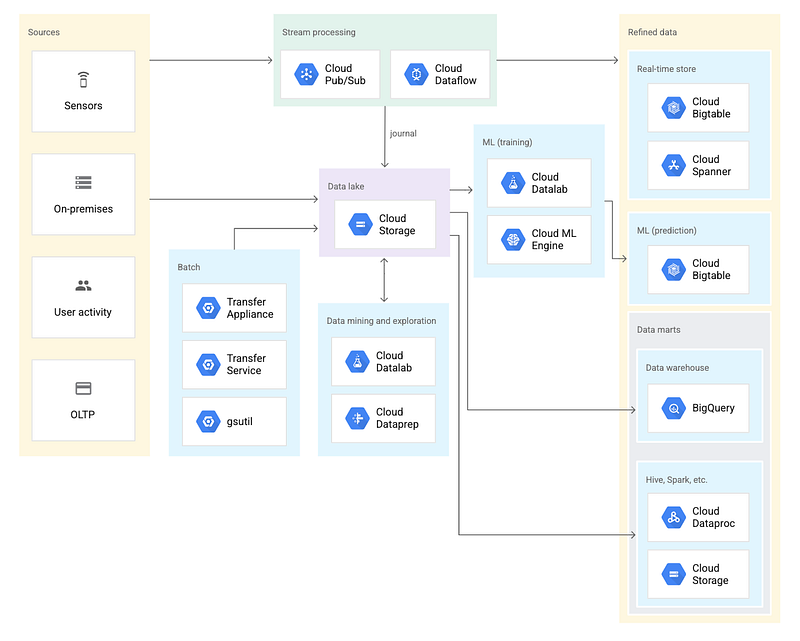Click the On-premises server icon

[x=83, y=183]
